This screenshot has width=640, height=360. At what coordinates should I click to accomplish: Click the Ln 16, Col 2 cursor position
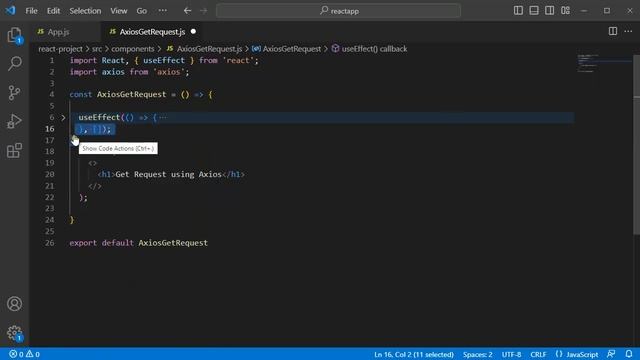tap(413, 354)
